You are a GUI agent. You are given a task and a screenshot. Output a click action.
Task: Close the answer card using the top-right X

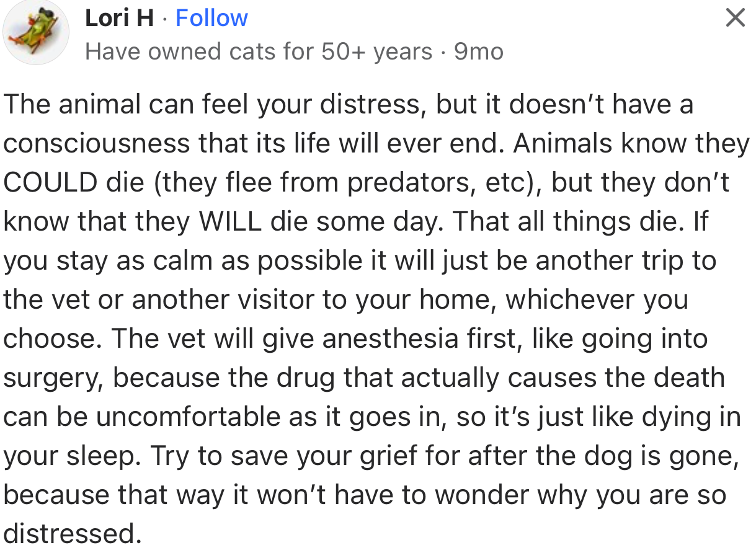735,17
